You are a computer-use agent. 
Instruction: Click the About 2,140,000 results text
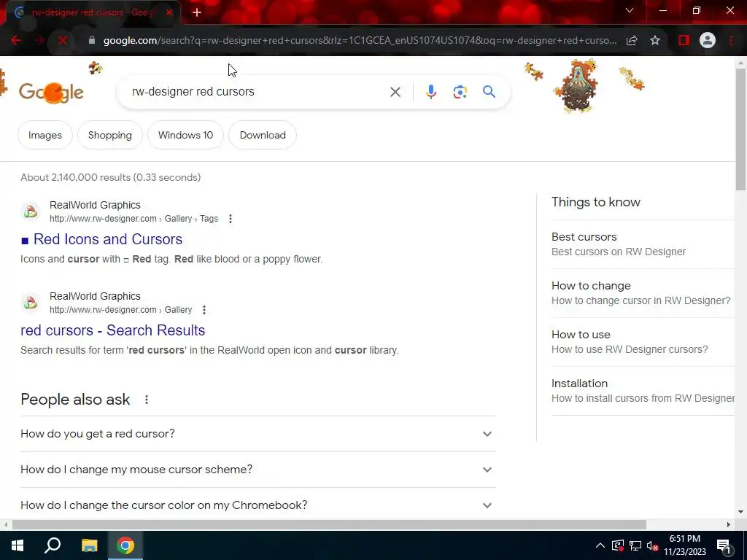coord(111,178)
